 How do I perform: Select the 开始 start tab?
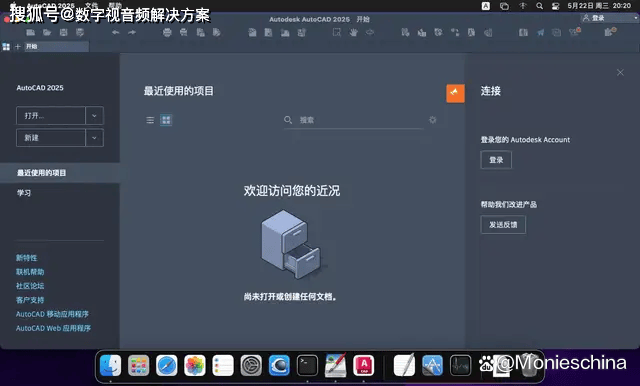(56, 47)
